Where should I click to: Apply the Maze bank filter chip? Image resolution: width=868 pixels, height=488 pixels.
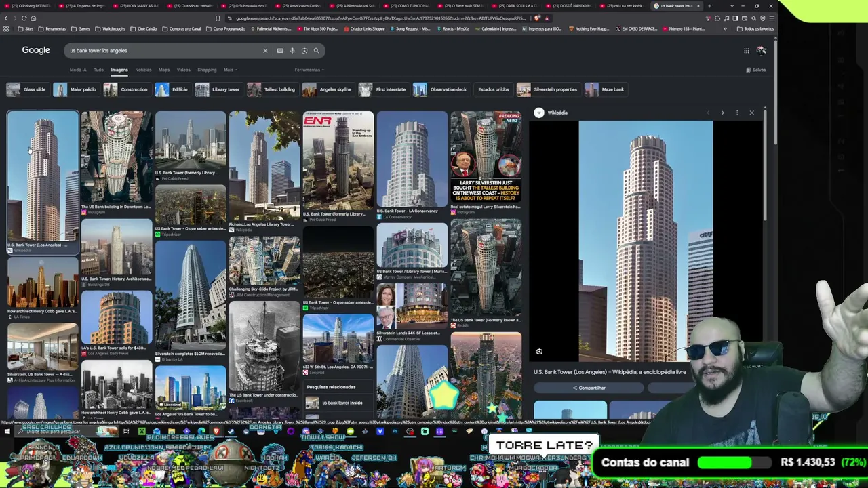tap(605, 89)
